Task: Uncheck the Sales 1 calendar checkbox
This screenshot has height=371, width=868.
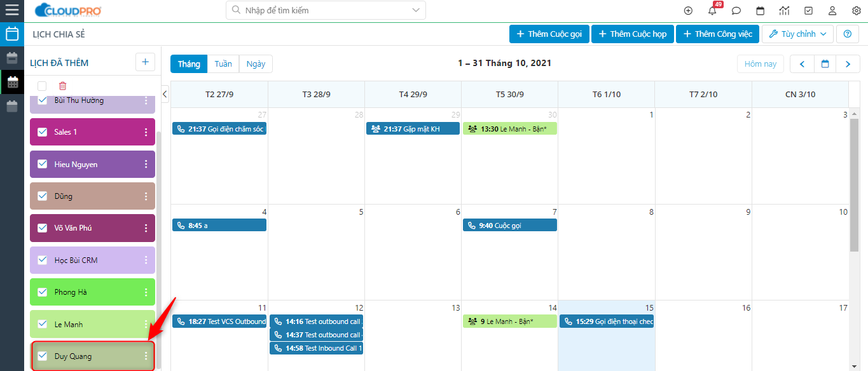Action: click(43, 132)
